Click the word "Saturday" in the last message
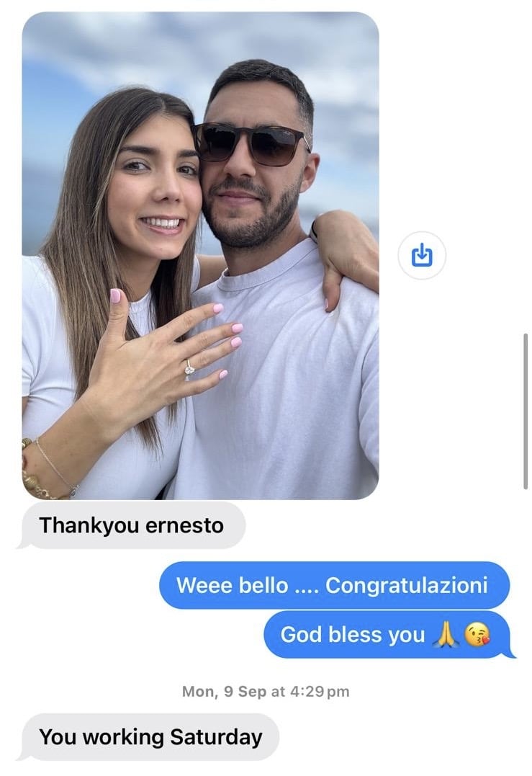Viewport: 532px width, 776px height. click(216, 737)
